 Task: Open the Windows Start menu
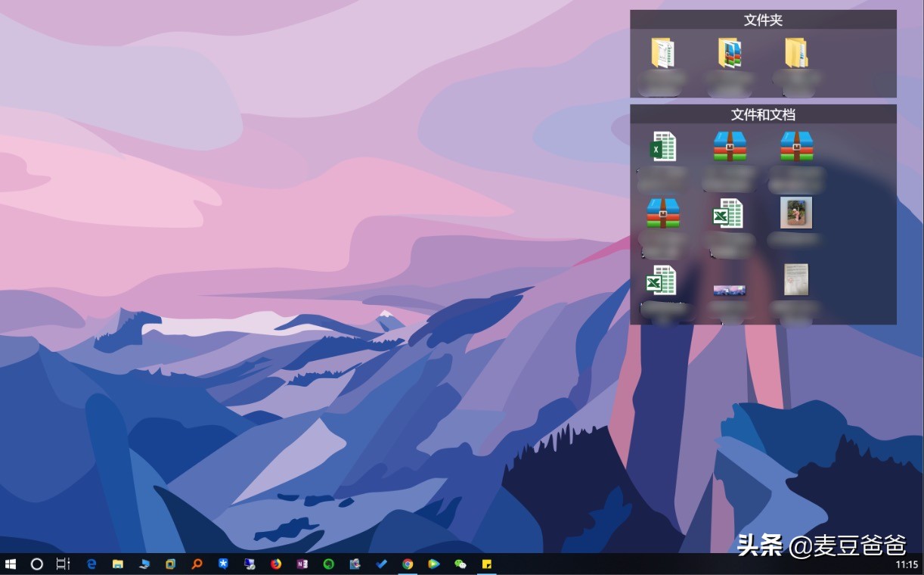[x=11, y=564]
